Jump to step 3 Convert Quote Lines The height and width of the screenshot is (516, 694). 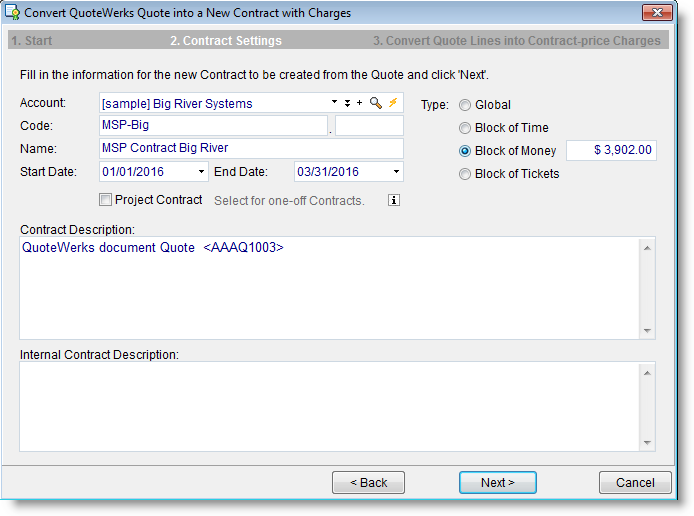coord(516,41)
